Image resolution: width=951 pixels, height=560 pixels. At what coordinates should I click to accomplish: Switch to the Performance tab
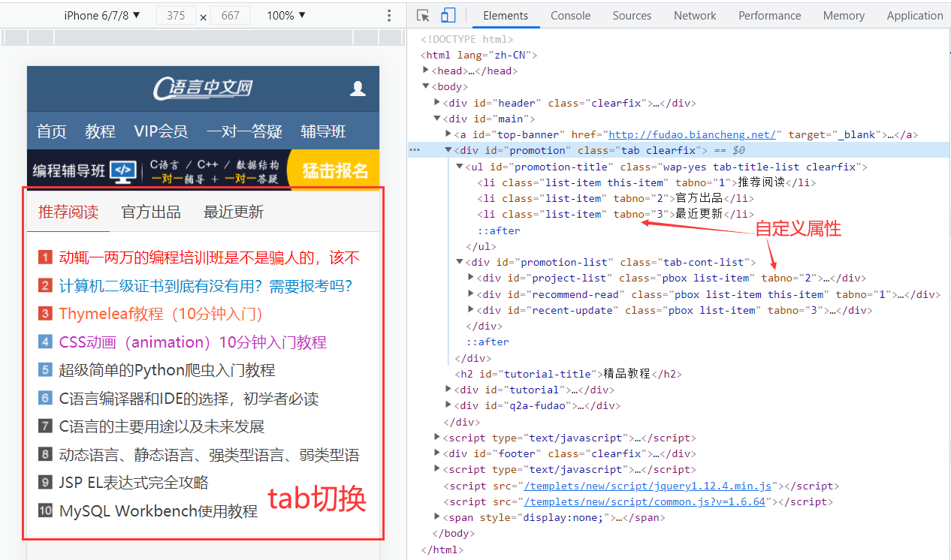[x=769, y=15]
